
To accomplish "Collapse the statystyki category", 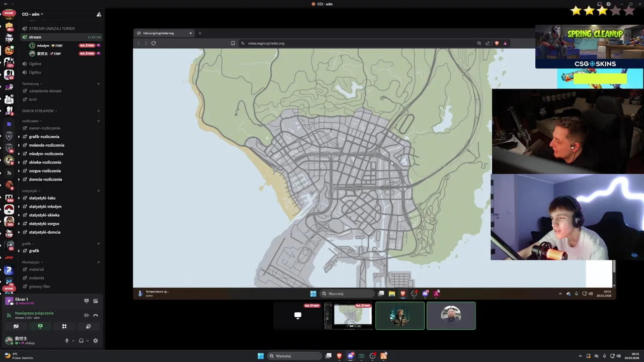I will 31,191.
